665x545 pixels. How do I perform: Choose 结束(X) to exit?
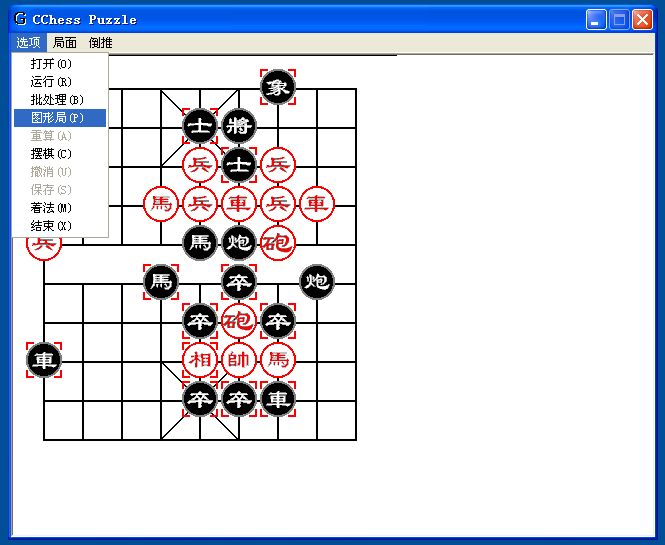[51, 226]
